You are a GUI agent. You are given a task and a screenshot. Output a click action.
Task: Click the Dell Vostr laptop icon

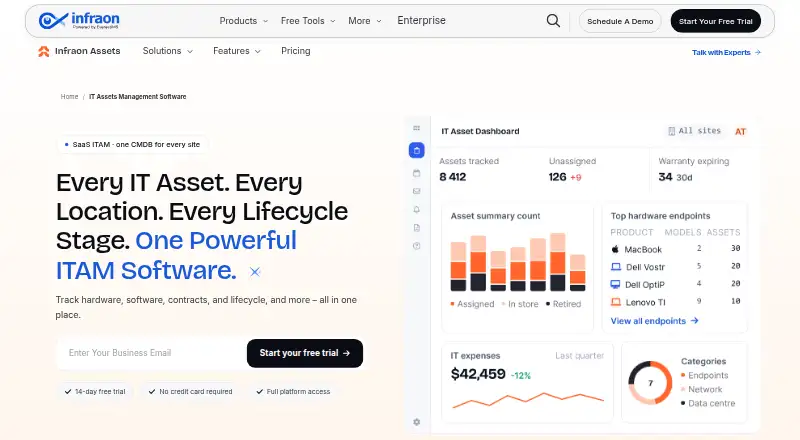pyautogui.click(x=616, y=267)
